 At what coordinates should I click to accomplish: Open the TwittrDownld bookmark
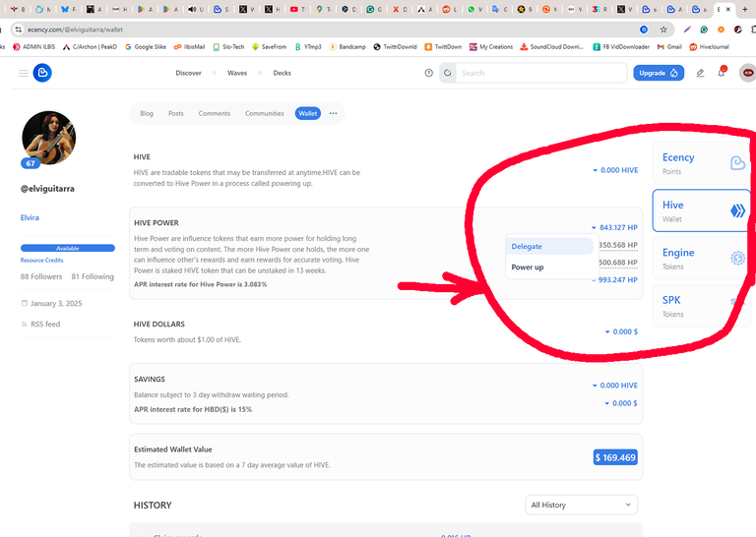click(x=395, y=46)
